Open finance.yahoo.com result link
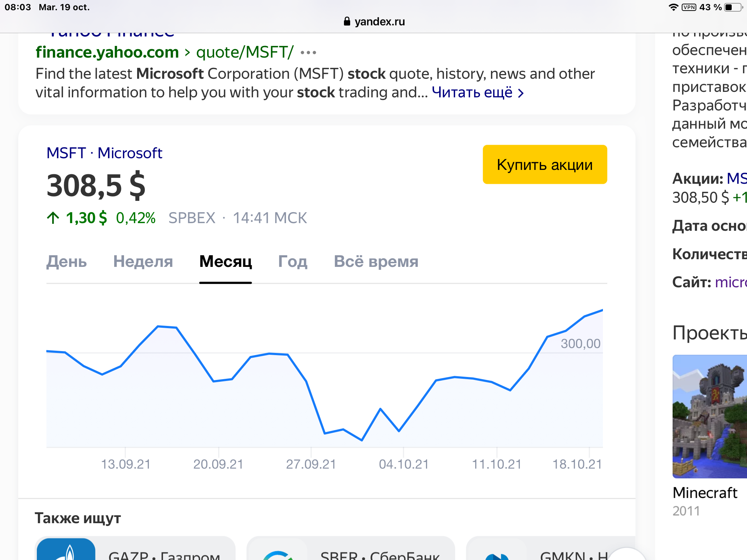This screenshot has height=560, width=747. pos(107,52)
